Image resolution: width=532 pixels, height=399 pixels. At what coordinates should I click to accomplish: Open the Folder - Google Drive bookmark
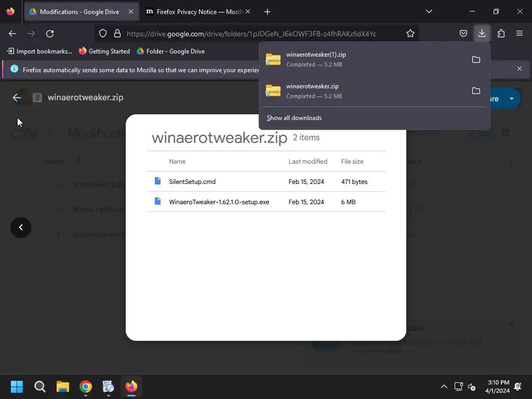(x=170, y=51)
